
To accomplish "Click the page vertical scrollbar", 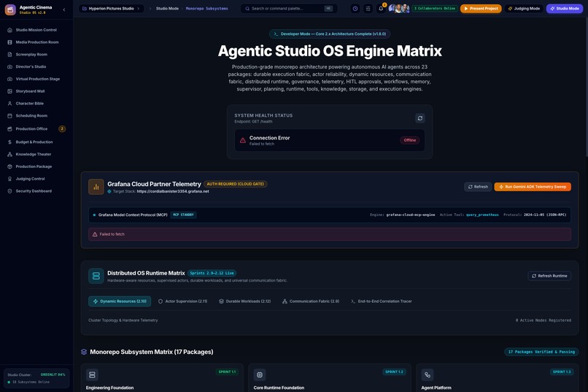I will 586,87.
